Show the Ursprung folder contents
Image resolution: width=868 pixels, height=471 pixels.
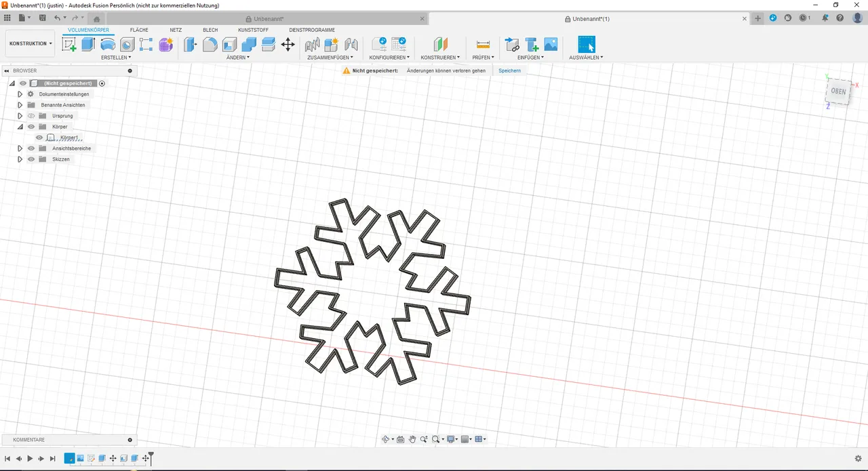[20, 115]
